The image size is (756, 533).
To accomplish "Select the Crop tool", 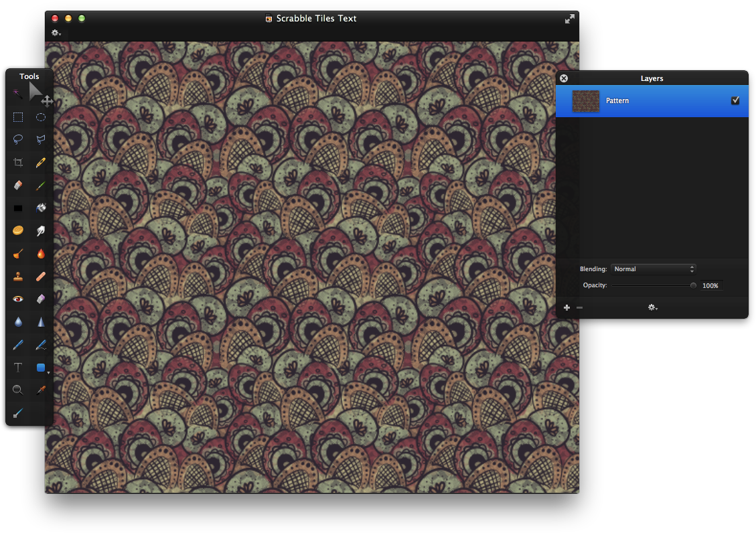I will tap(17, 162).
